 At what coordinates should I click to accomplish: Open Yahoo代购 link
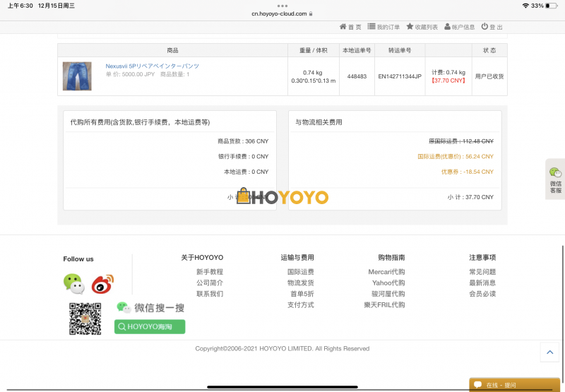point(388,283)
